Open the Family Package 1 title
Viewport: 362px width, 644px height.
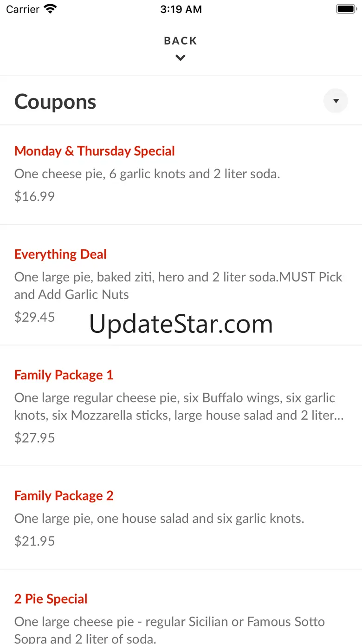[x=64, y=375]
